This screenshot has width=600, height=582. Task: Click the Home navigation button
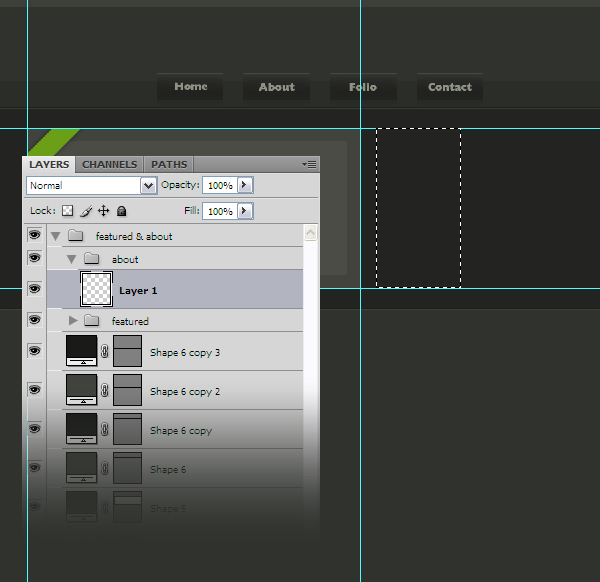[x=190, y=87]
